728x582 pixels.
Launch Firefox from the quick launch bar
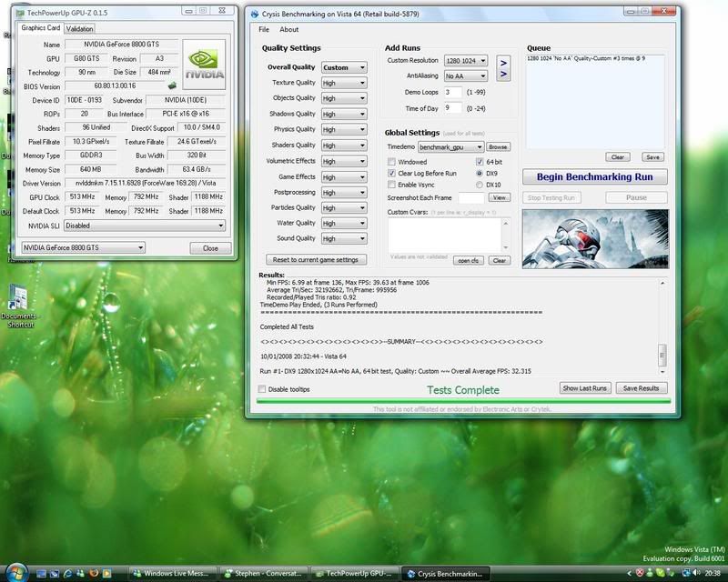[x=94, y=574]
